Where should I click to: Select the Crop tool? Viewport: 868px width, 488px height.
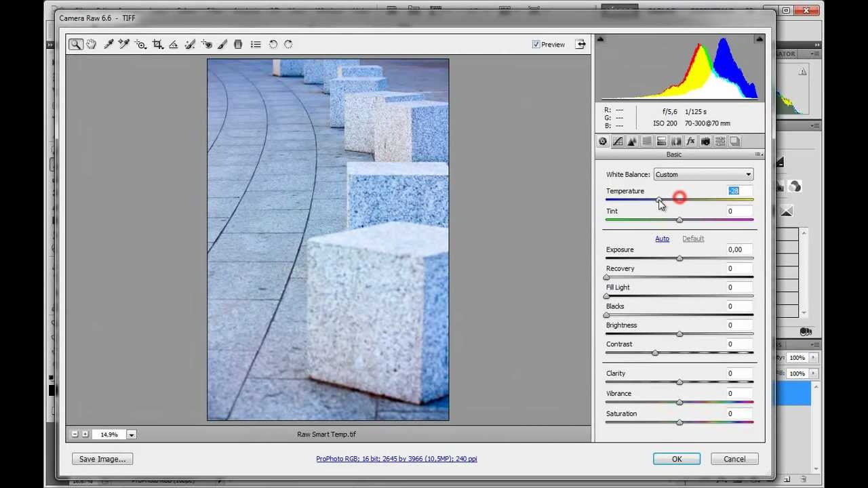pyautogui.click(x=157, y=44)
